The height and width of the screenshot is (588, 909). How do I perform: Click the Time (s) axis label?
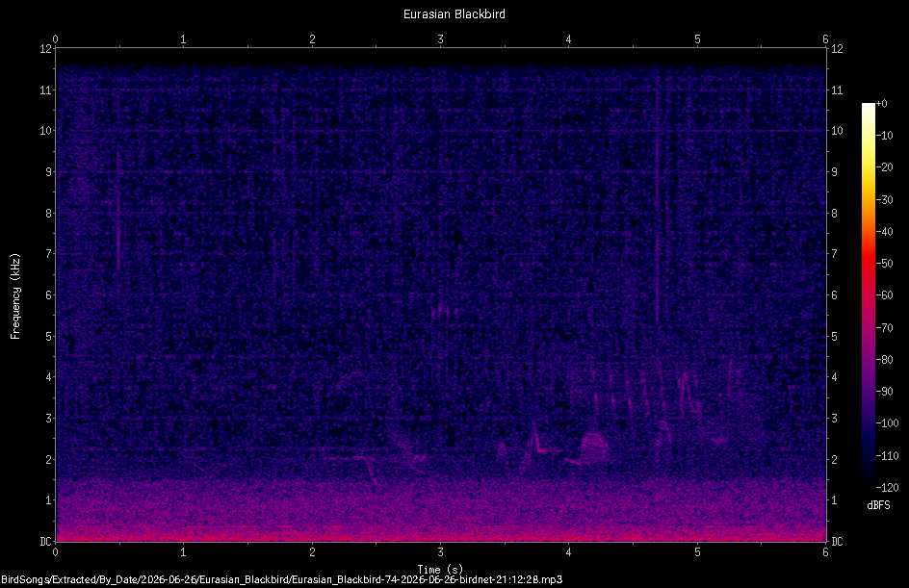[x=440, y=570]
